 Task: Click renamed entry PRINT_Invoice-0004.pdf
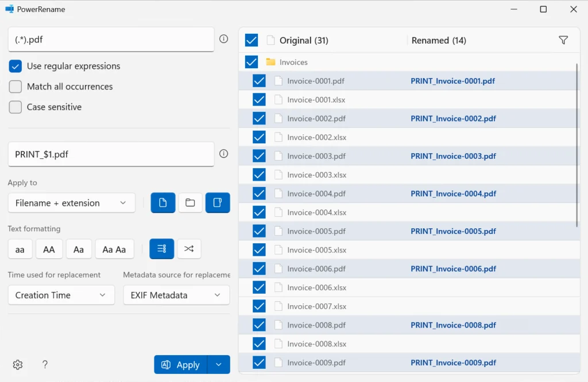pos(454,194)
